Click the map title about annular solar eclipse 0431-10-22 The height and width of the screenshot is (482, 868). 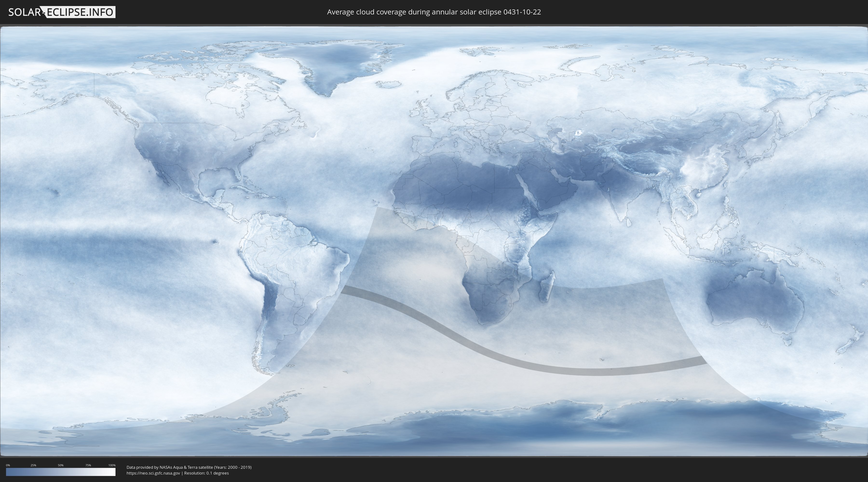tap(434, 12)
